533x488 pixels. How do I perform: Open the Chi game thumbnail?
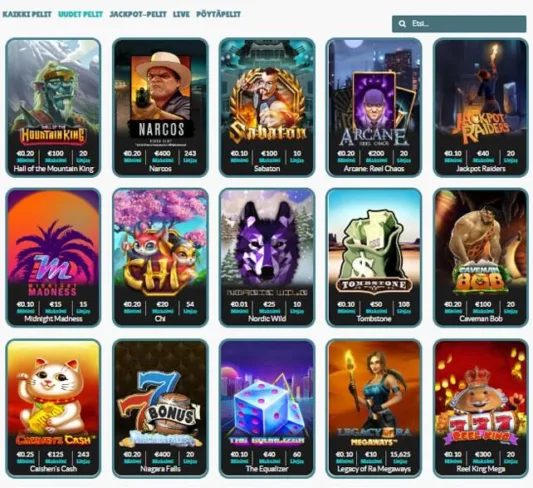[160, 258]
